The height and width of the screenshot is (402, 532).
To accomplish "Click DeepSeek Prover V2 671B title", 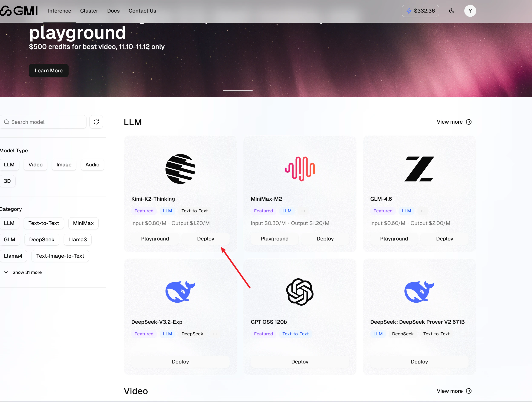I will pos(417,322).
